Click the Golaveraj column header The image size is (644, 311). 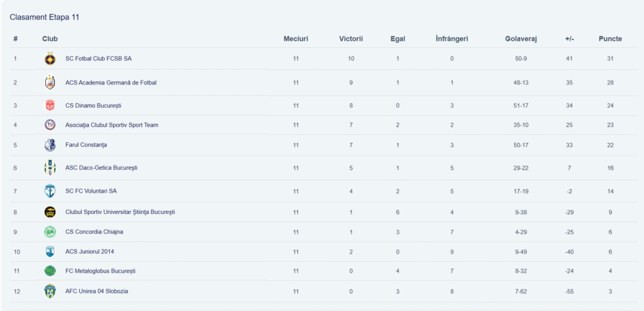click(x=521, y=39)
